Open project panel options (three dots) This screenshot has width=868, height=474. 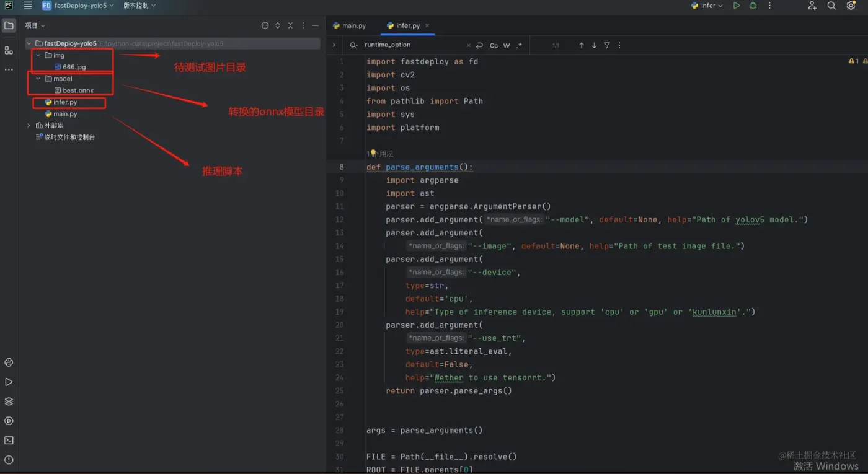click(303, 25)
